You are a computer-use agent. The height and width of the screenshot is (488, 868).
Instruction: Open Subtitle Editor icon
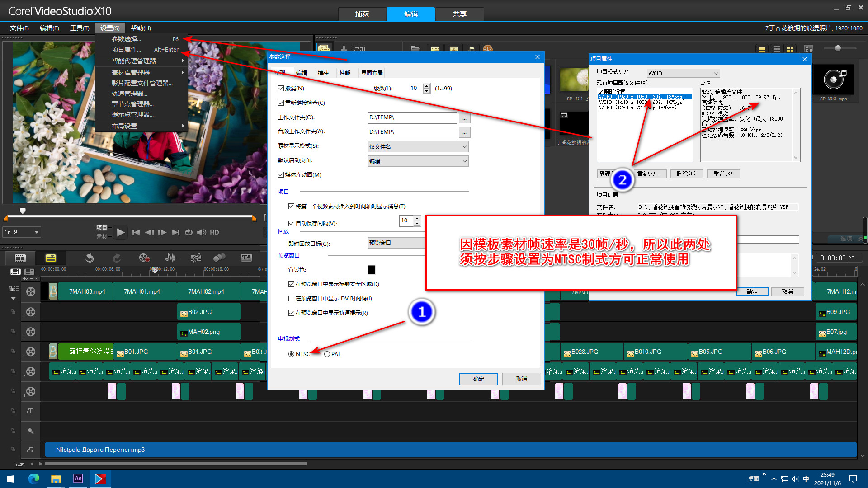pyautogui.click(x=246, y=258)
